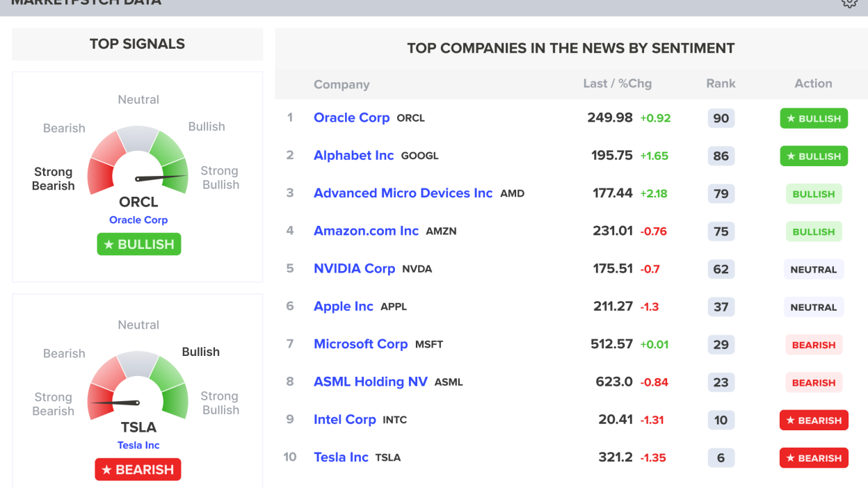Click Tesla's starred BEARISH badge in table
The image size is (868, 488).
point(814,458)
